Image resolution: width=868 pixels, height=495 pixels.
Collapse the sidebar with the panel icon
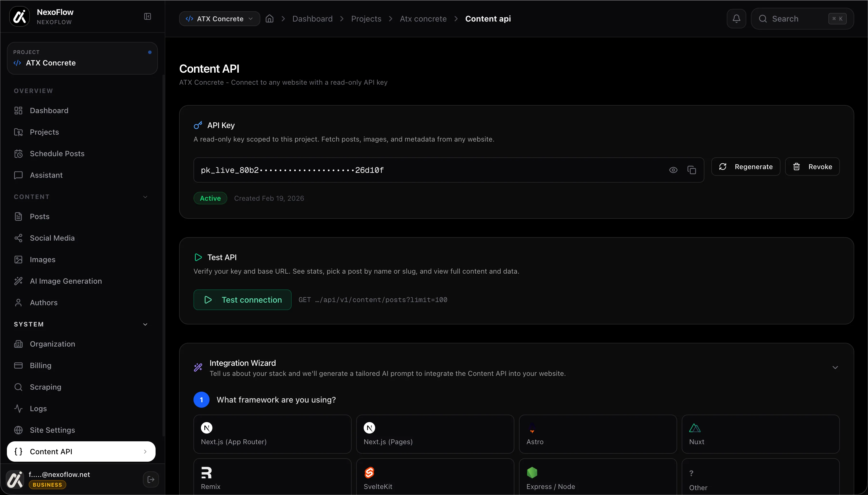[x=148, y=16]
